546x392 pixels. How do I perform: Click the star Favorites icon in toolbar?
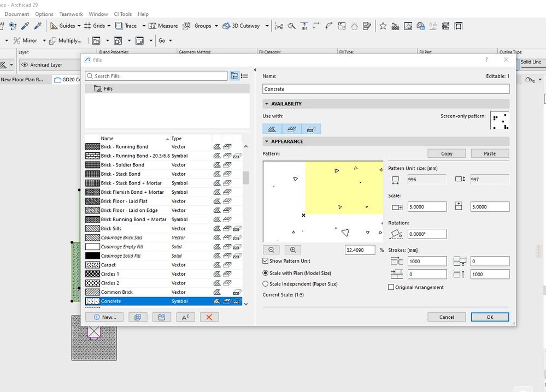[383, 26]
